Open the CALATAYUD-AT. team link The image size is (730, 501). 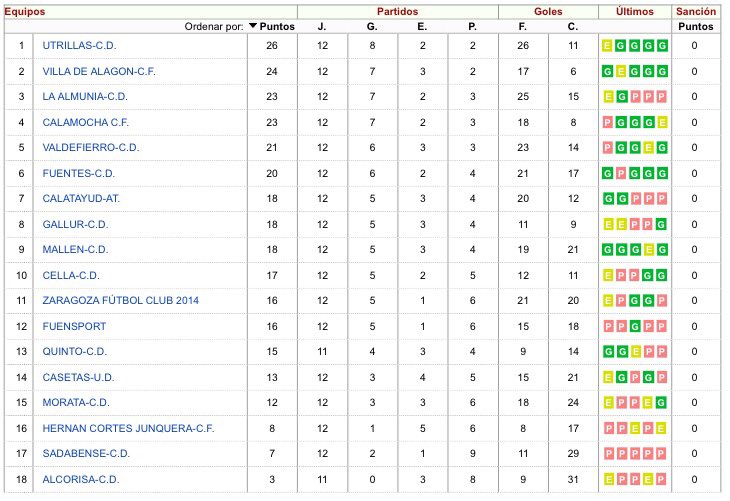pos(81,198)
